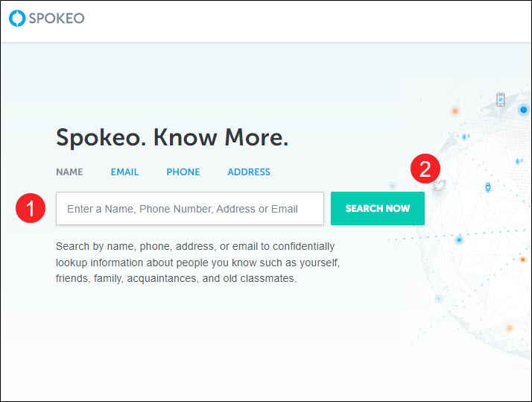Click the faded Twitter bird icon

coord(439,186)
